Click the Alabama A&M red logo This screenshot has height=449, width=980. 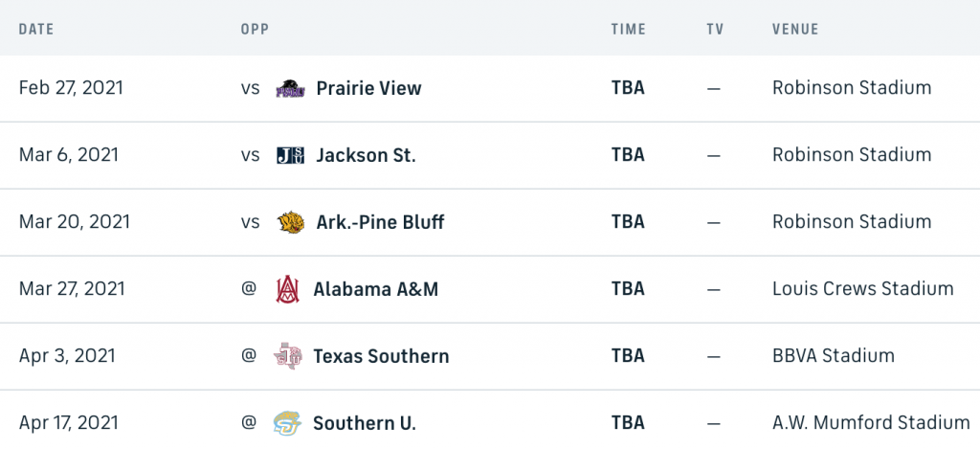(x=287, y=289)
